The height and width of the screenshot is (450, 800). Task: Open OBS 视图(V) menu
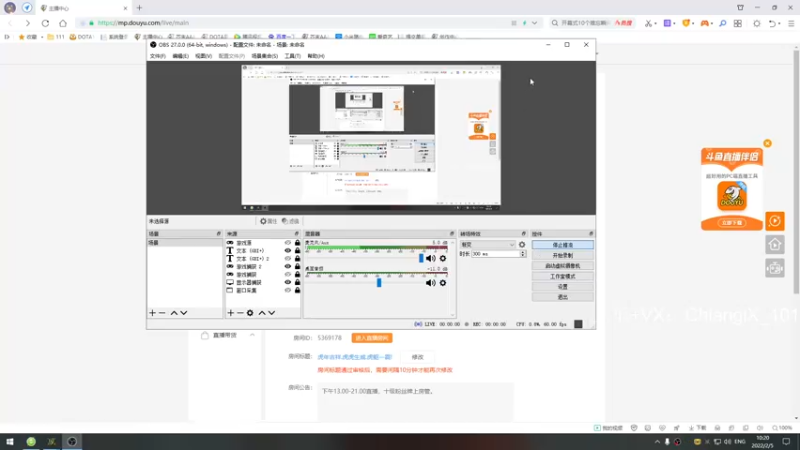tap(203, 56)
